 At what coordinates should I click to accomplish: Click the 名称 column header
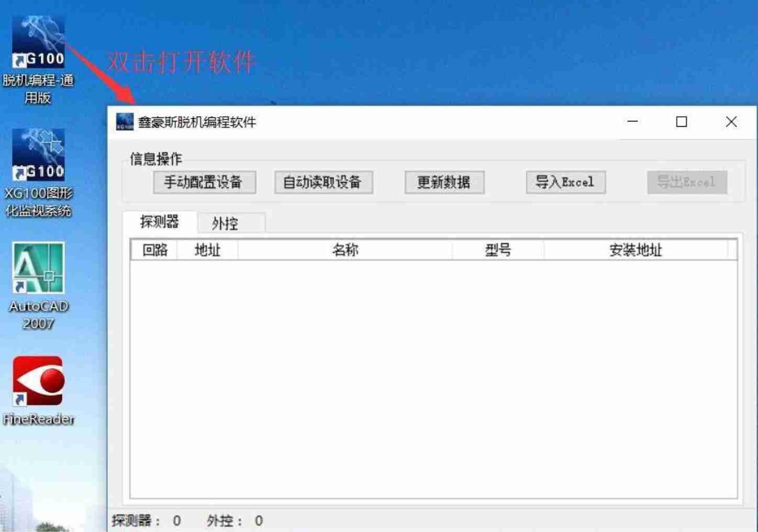tap(345, 250)
